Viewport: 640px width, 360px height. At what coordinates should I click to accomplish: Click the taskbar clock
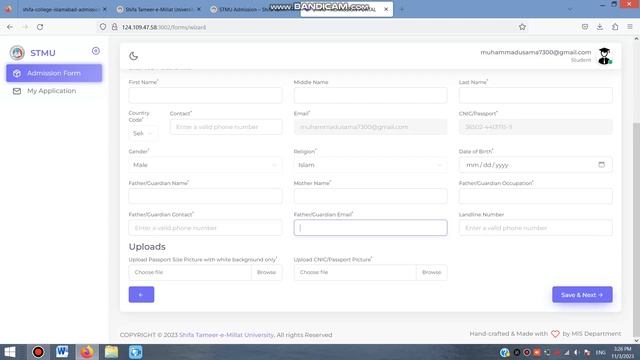(x=623, y=352)
